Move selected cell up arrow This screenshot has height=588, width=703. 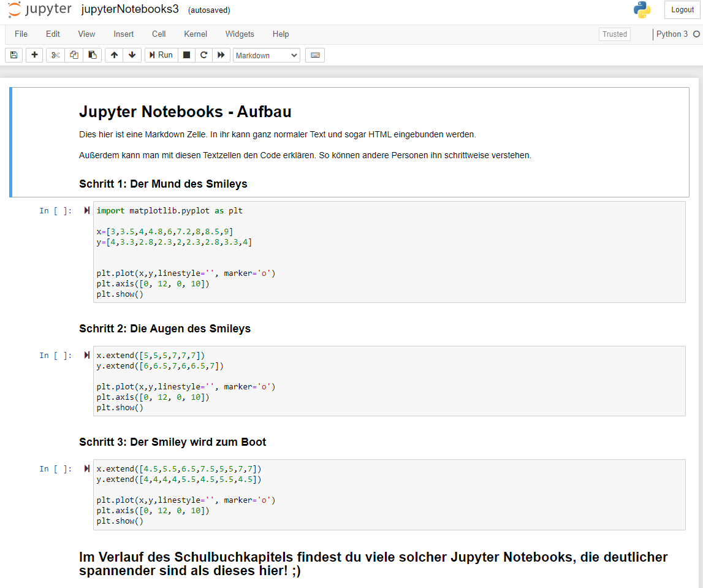point(114,55)
